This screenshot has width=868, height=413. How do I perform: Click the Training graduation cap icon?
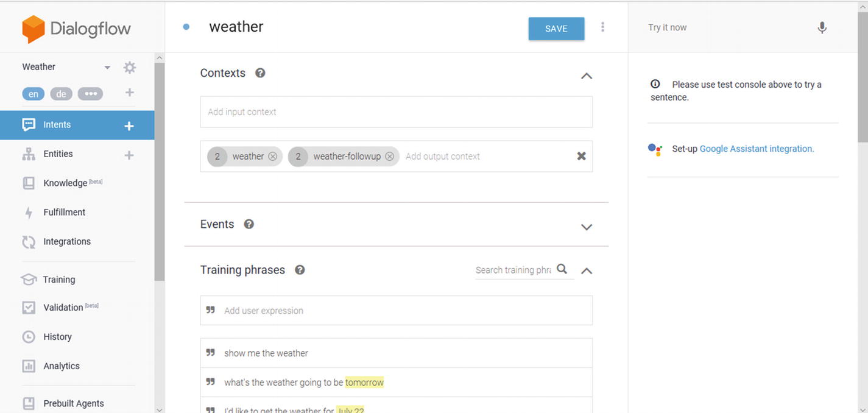29,280
